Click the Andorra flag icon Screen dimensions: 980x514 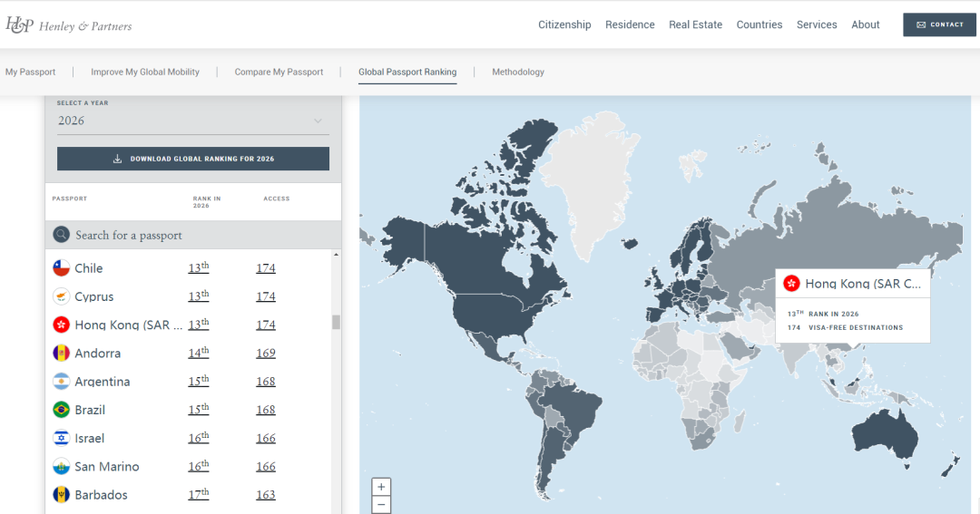point(62,354)
